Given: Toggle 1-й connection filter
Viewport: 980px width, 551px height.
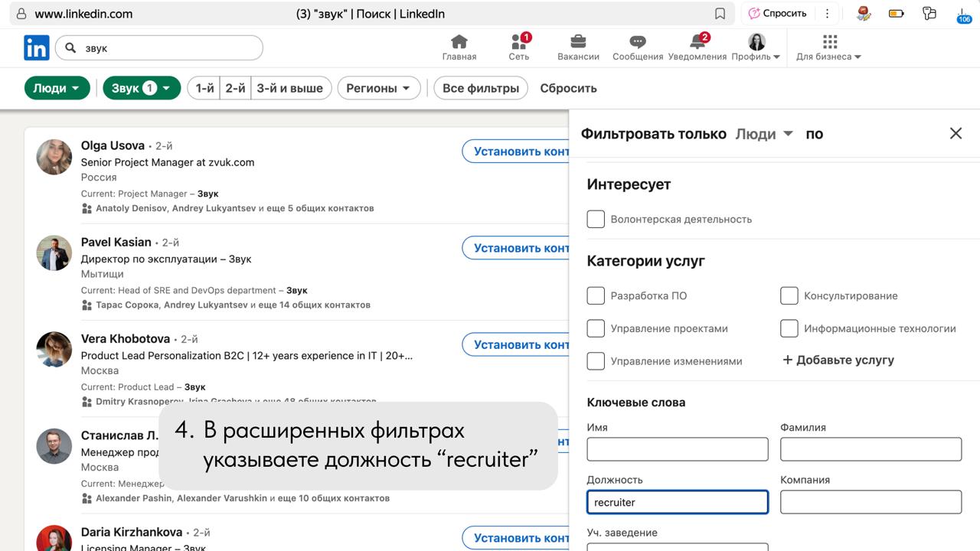Looking at the screenshot, I should coord(204,88).
